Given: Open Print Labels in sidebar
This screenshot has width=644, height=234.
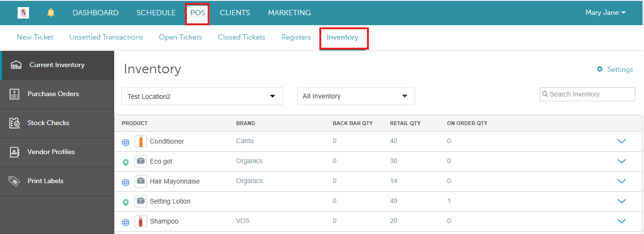Looking at the screenshot, I should click(57, 181).
